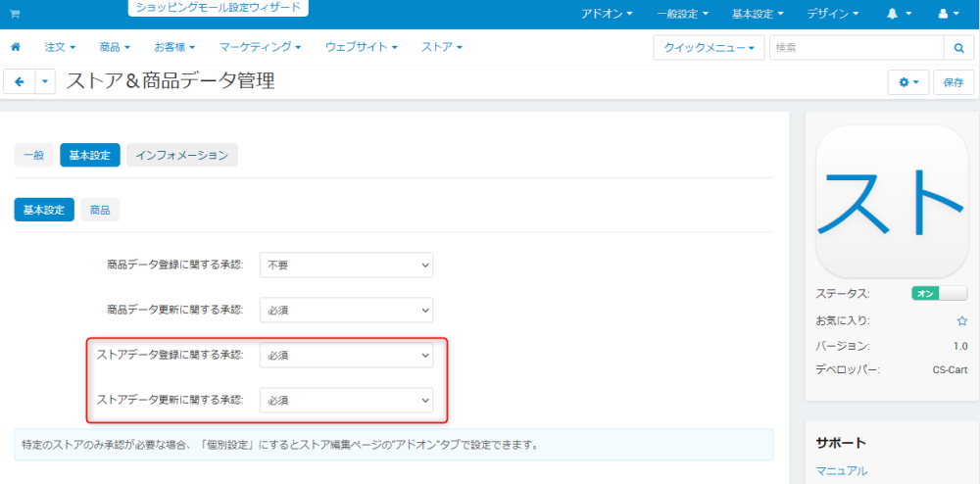The width and height of the screenshot is (980, 484).
Task: Open the 一般設定 top menu
Action: point(682,14)
